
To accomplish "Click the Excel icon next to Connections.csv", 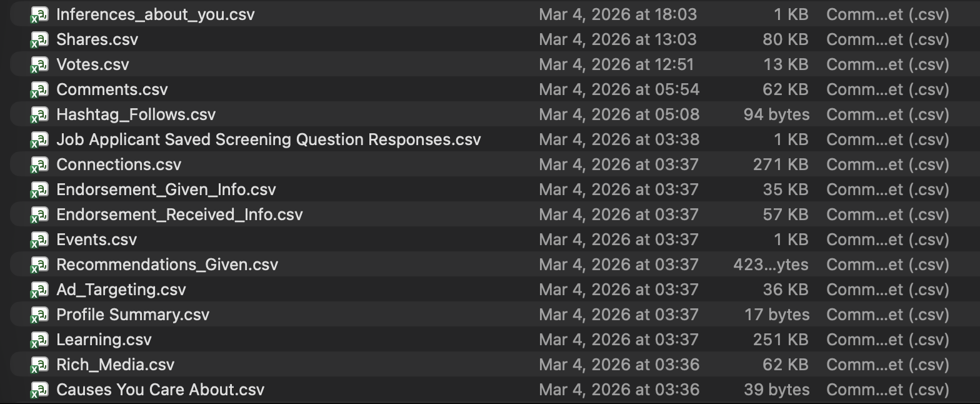I will pos(39,164).
